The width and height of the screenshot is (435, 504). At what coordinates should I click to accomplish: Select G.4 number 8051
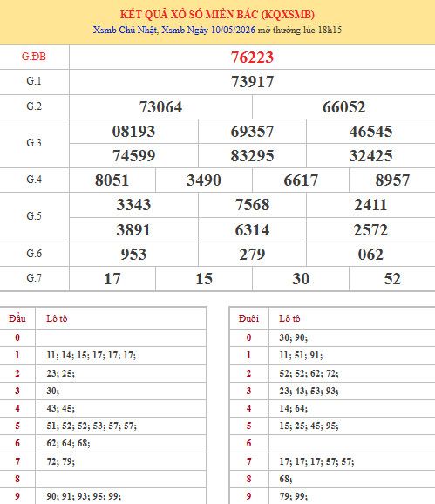pos(112,180)
